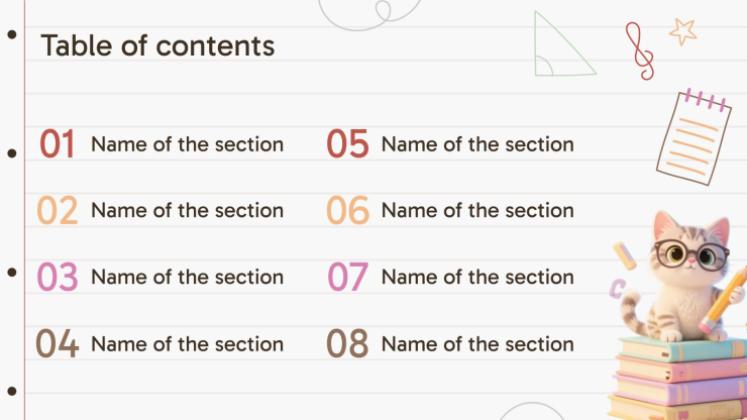Select the pink number 07
This screenshot has width=747, height=420.
347,277
